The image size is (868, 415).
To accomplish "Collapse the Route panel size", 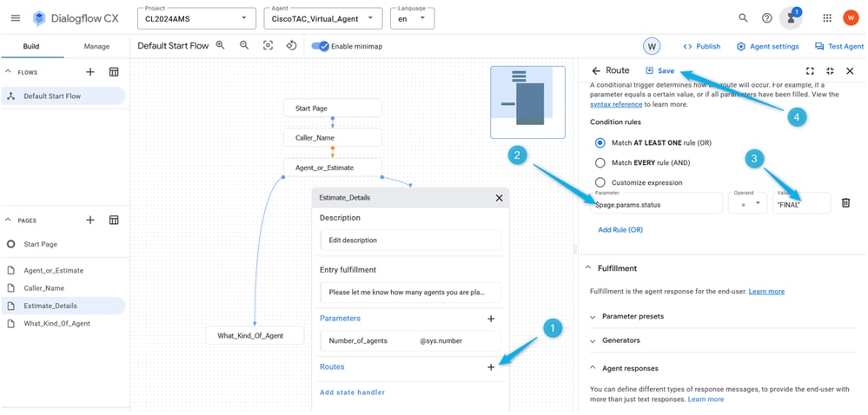I will [x=830, y=71].
